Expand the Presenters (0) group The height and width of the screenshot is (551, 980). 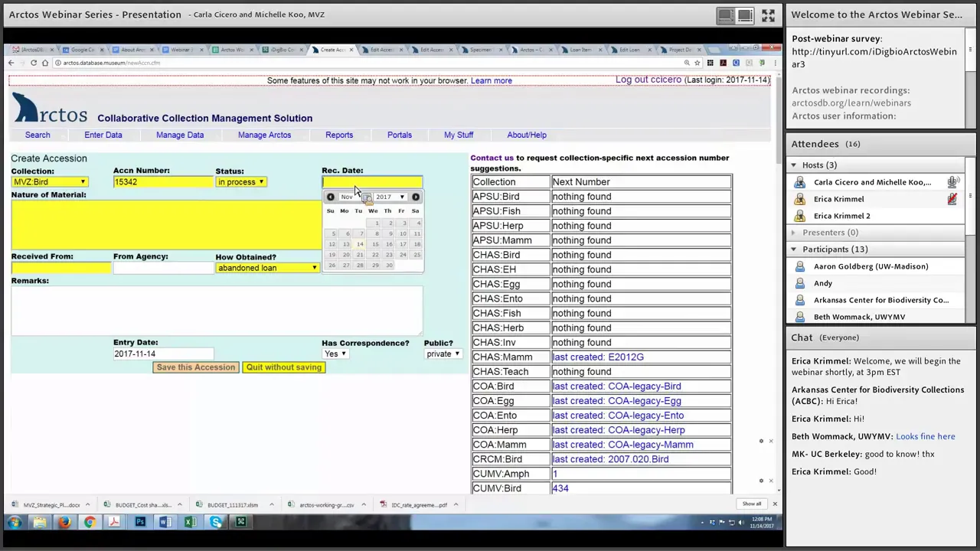pyautogui.click(x=793, y=233)
